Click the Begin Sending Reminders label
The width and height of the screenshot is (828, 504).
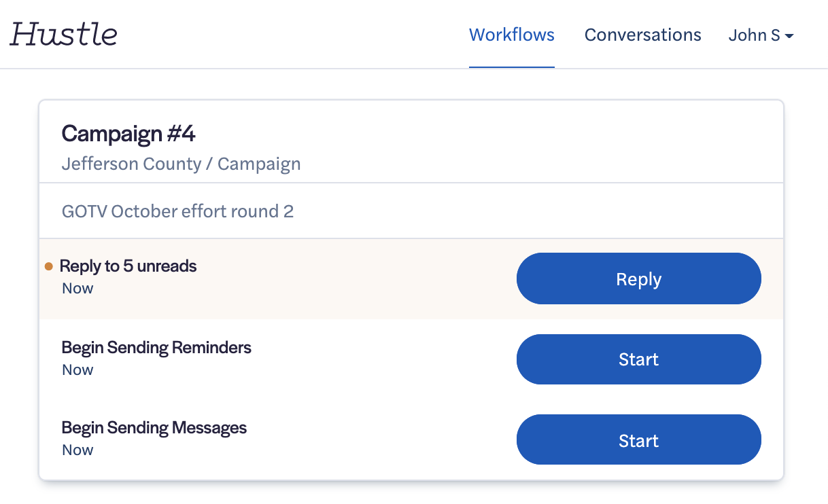[156, 347]
